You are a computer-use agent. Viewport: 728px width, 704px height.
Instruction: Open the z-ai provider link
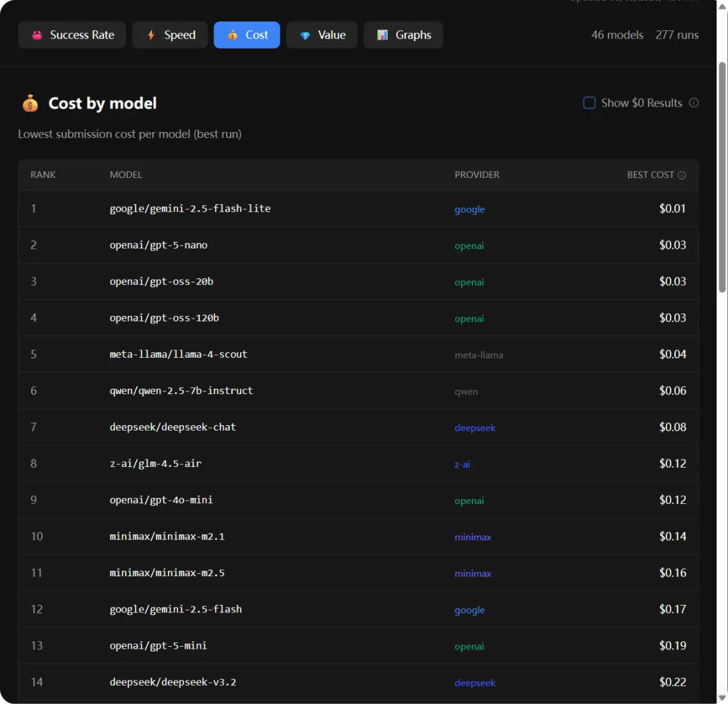pyautogui.click(x=462, y=464)
